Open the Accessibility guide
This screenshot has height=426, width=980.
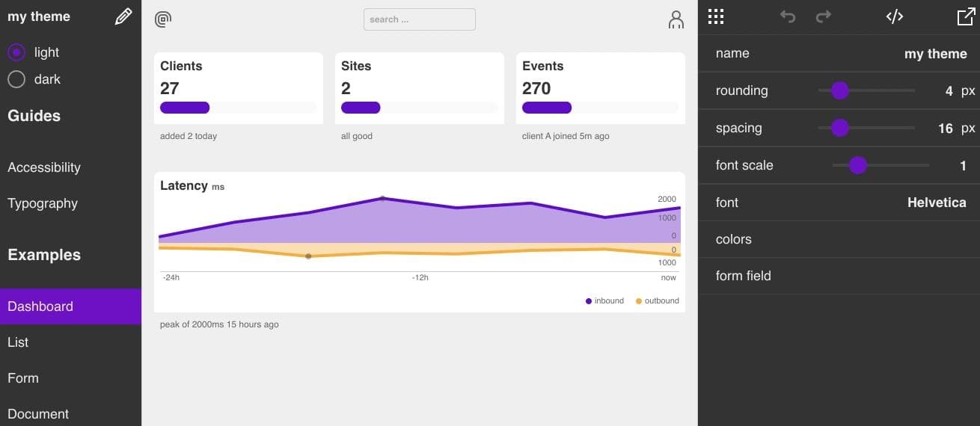click(44, 167)
